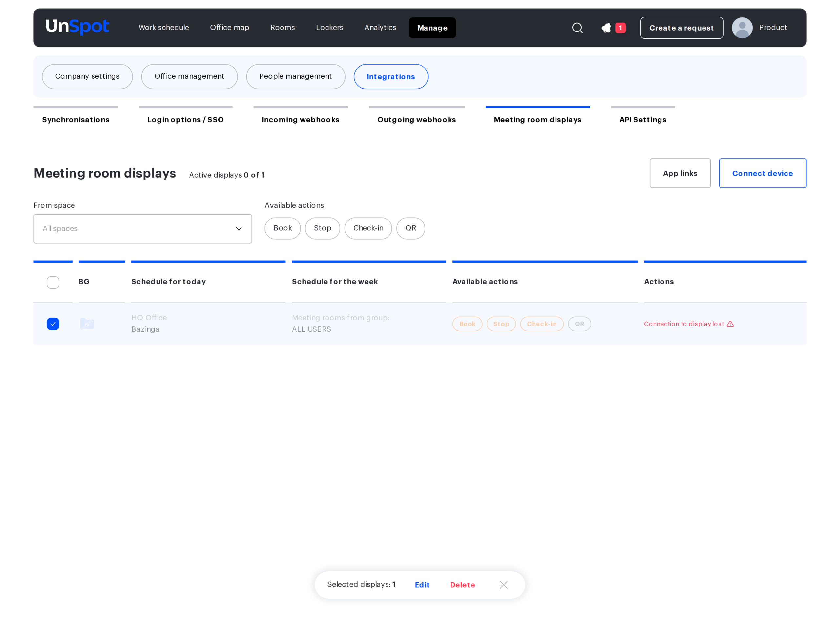Click the row's grey QR tag
Viewport: 840px width, 630px height.
click(x=579, y=324)
